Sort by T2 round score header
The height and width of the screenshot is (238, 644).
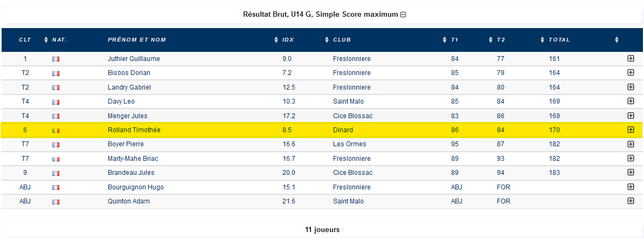pyautogui.click(x=501, y=40)
